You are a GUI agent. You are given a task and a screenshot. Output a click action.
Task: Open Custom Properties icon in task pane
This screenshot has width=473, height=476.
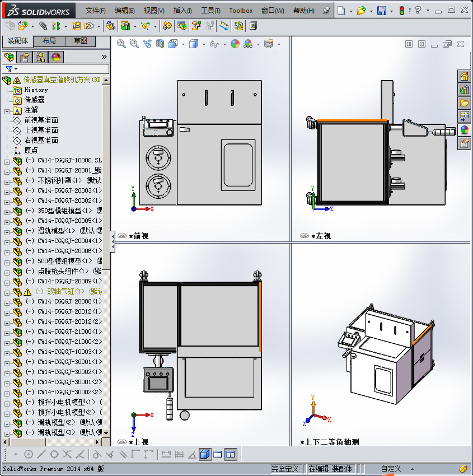coord(464,143)
